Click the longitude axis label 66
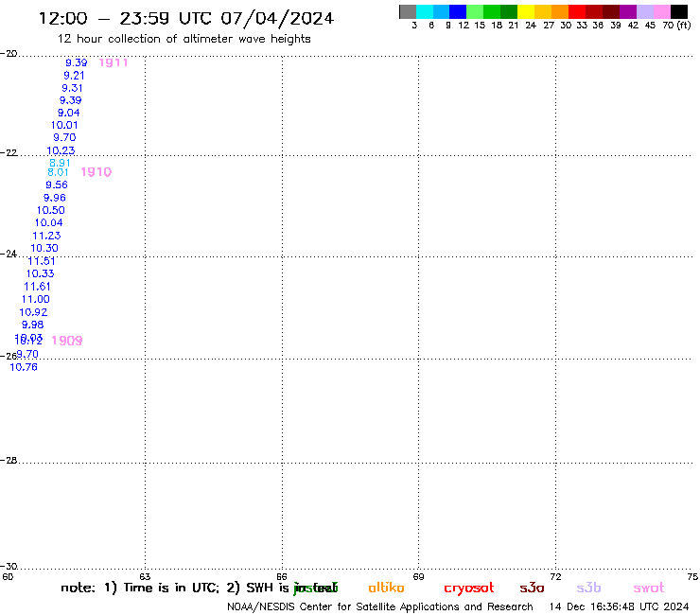Viewport: 700px width, 615px height. point(282,576)
